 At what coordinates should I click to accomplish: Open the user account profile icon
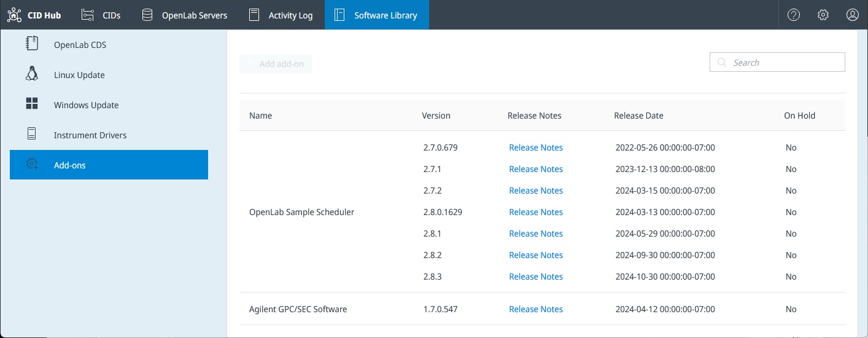pyautogui.click(x=853, y=15)
